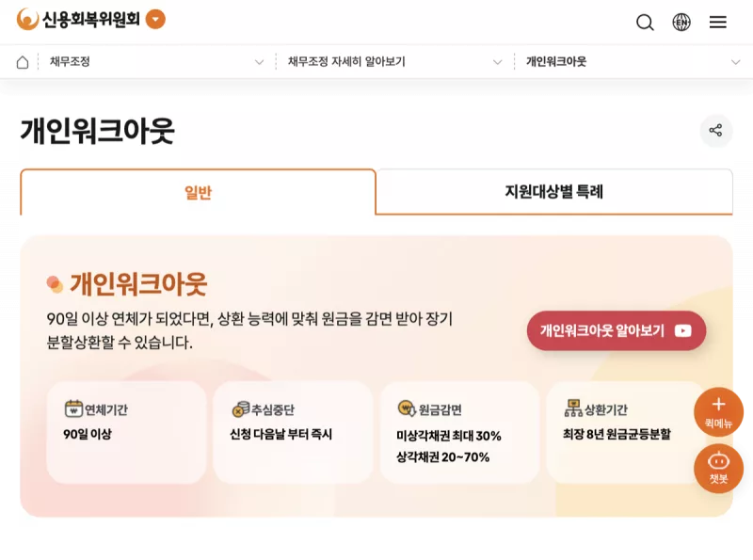Click the large black 개인워크아웃 page title
The height and width of the screenshot is (560, 753).
97,131
